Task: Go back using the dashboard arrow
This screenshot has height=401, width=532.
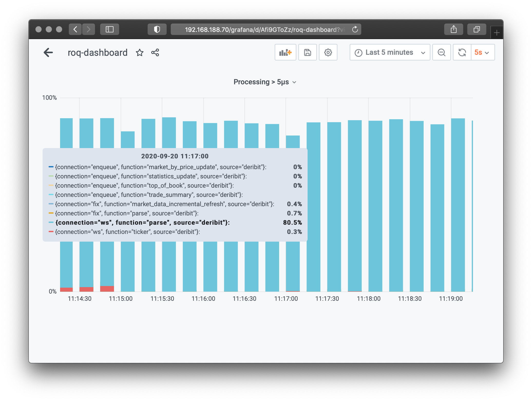Action: coord(48,52)
